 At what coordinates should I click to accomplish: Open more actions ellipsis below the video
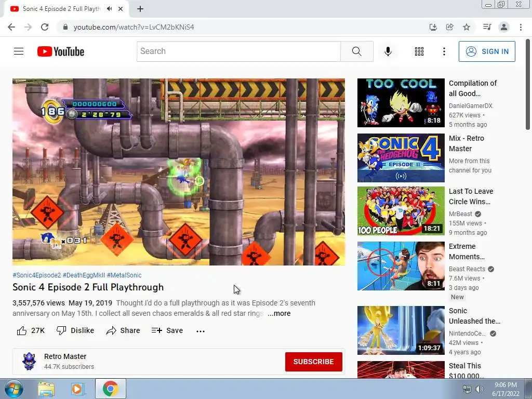click(201, 331)
